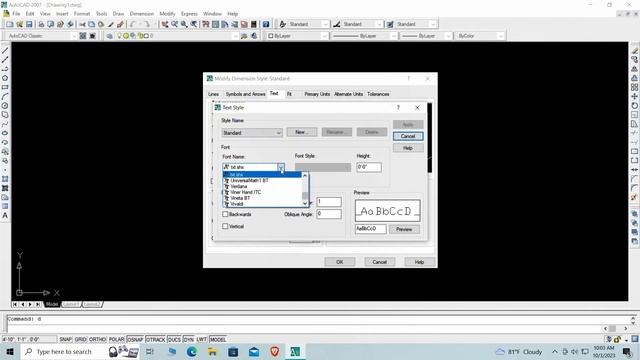Select the Array tool in Modify toolbar
Viewport: 640px width, 360px height.
coord(635,87)
